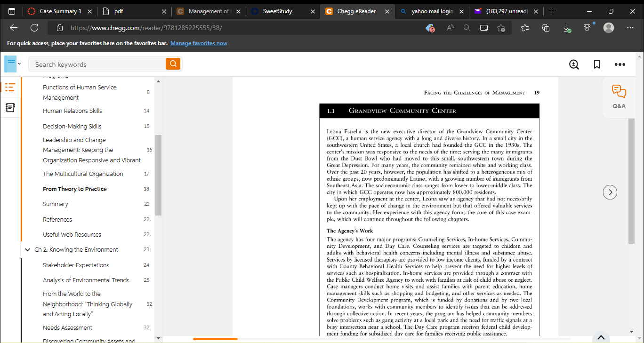Open the notebook notes panel
The image size is (644, 343).
pyautogui.click(x=9, y=108)
